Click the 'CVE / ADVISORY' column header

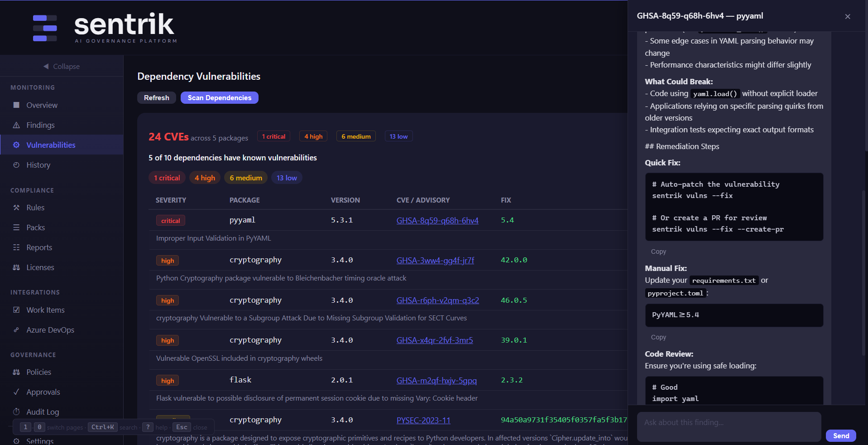pyautogui.click(x=423, y=200)
